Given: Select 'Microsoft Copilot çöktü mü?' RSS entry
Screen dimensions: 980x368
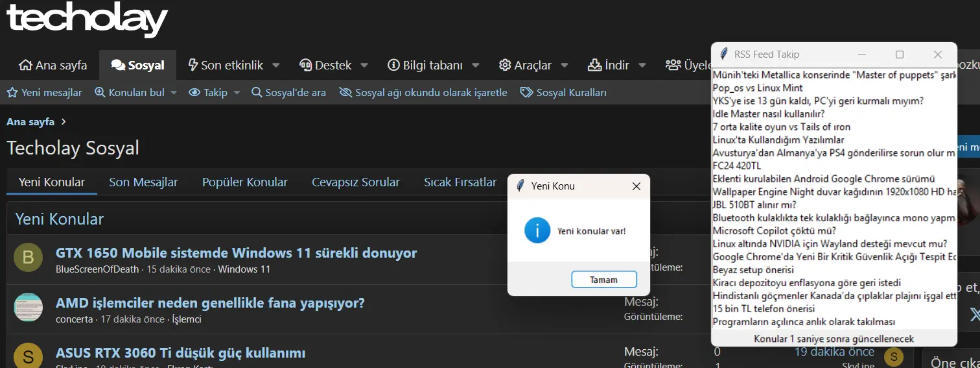Looking at the screenshot, I should point(774,230).
